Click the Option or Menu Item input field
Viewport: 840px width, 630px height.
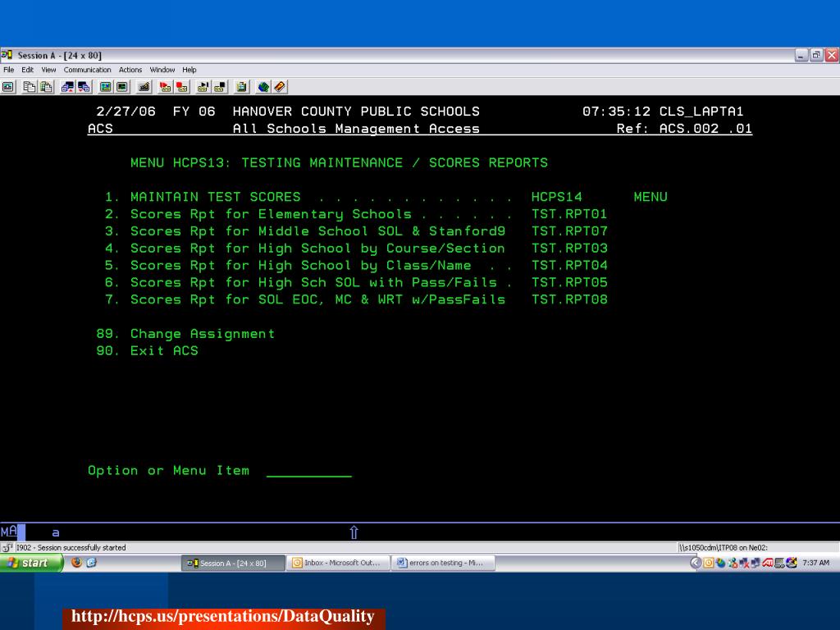(309, 470)
